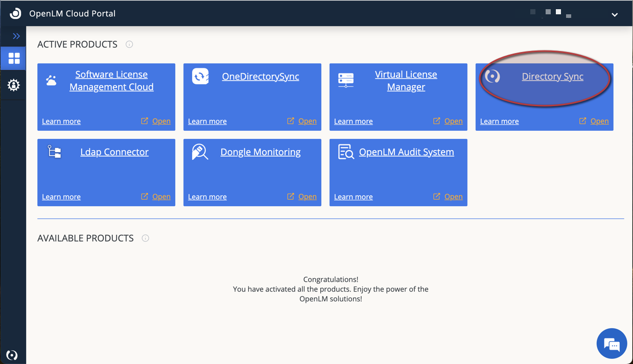Open the chat widget in the bottom right
This screenshot has height=364, width=633.
pos(612,343)
